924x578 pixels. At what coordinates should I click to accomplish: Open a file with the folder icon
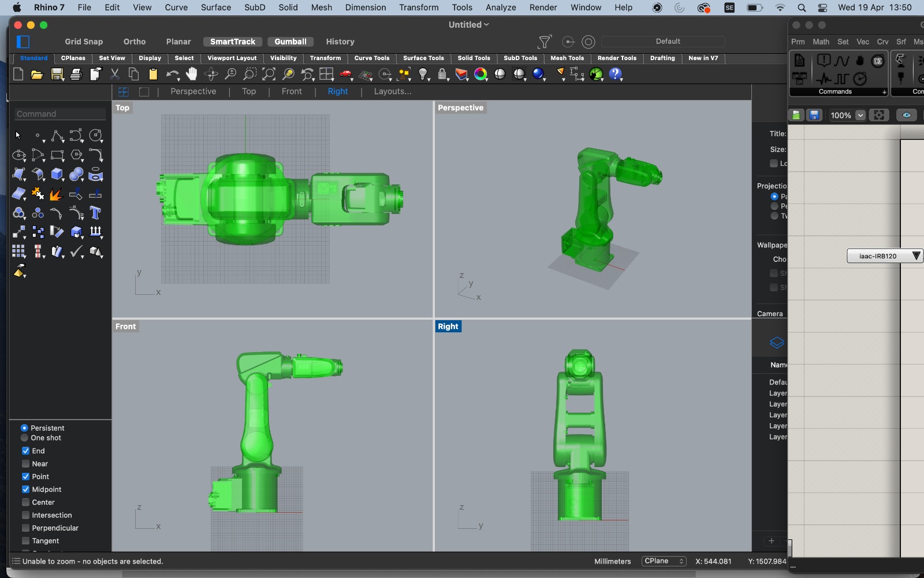[x=37, y=74]
